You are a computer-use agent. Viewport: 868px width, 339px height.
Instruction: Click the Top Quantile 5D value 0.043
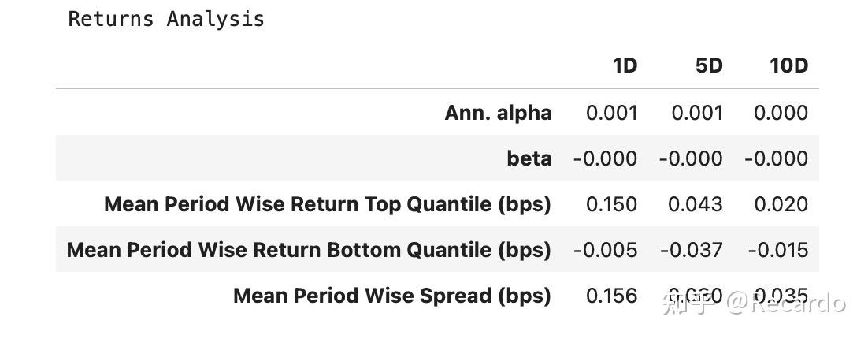(x=696, y=204)
